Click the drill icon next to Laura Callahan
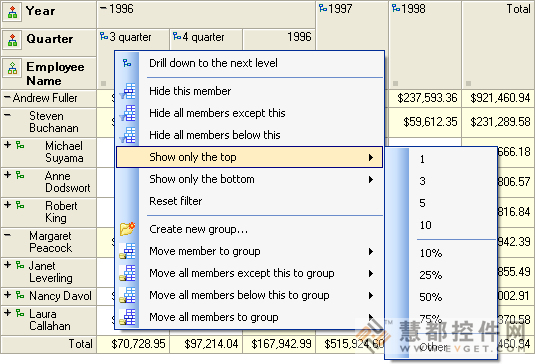The image size is (535, 364). pos(20,313)
